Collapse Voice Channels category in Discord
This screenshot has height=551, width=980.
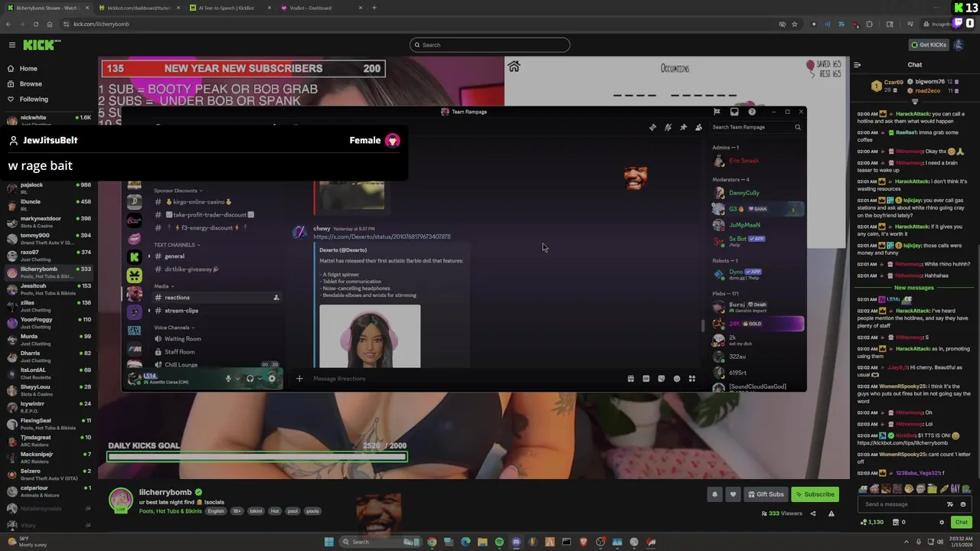(x=175, y=328)
